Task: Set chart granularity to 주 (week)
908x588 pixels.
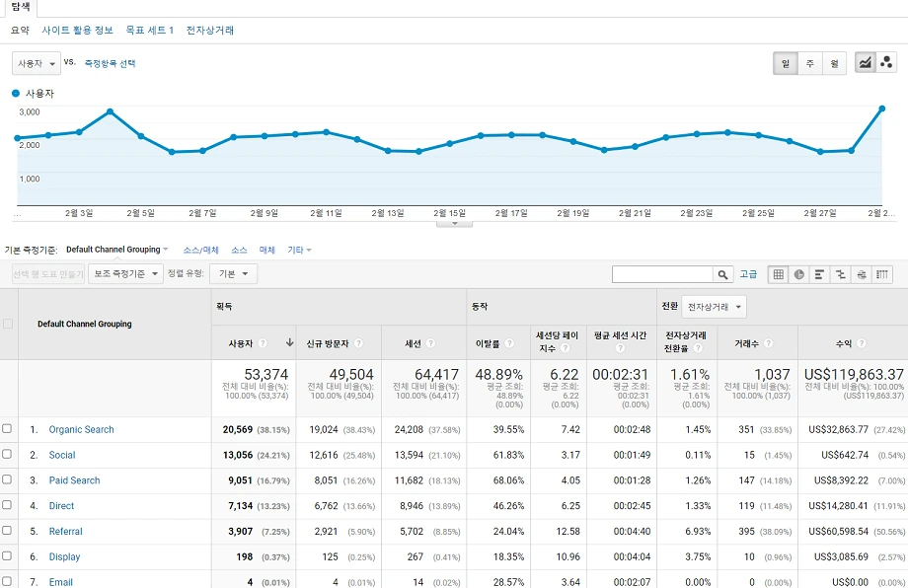Action: click(810, 64)
